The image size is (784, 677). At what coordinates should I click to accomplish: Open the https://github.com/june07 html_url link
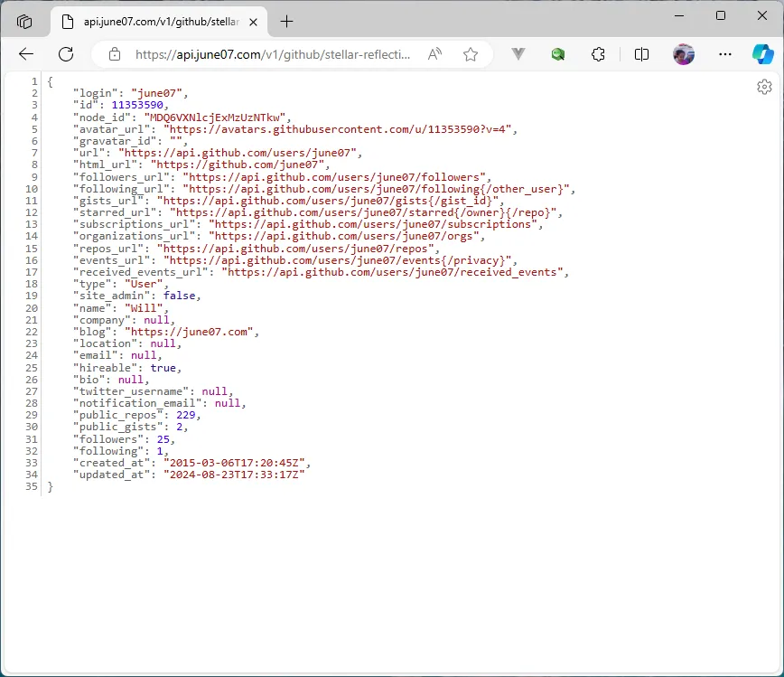237,165
